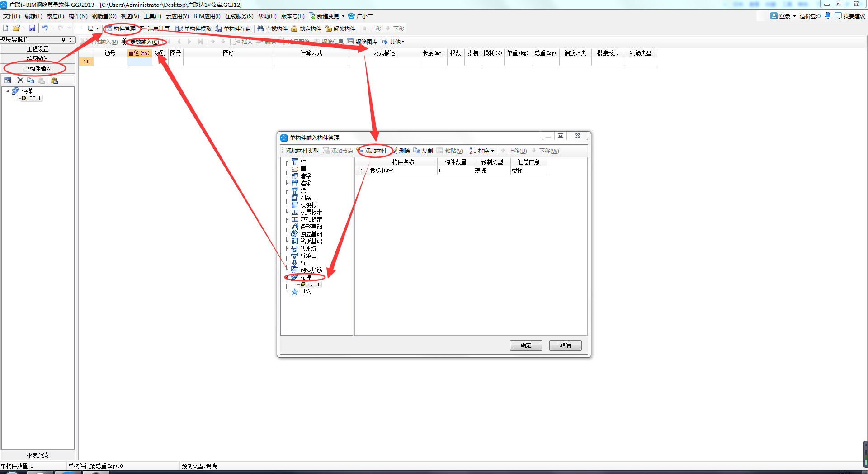Open the BIM应用(I) menu

coord(207,16)
